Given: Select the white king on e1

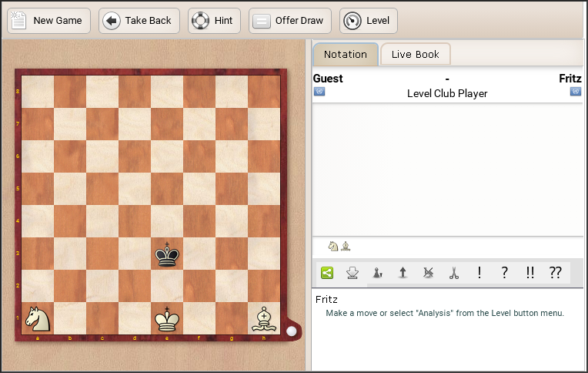Looking at the screenshot, I should point(167,318).
